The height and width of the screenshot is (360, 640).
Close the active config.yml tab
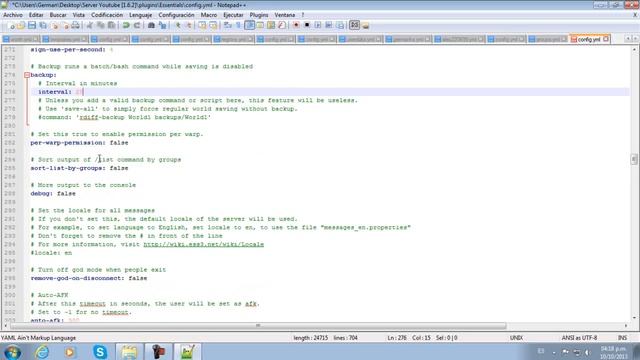[606, 39]
